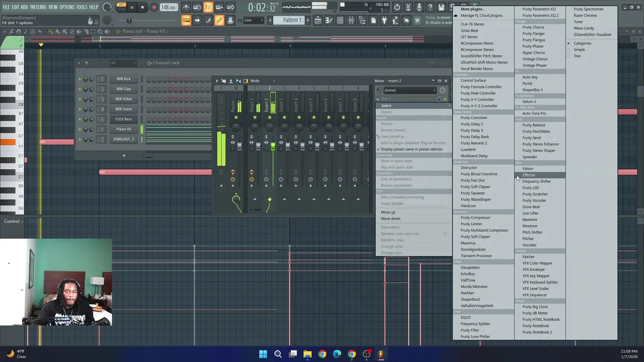The height and width of the screenshot is (362, 644).
Task: Toggle the metronome icon
Action: pyautogui.click(x=186, y=8)
